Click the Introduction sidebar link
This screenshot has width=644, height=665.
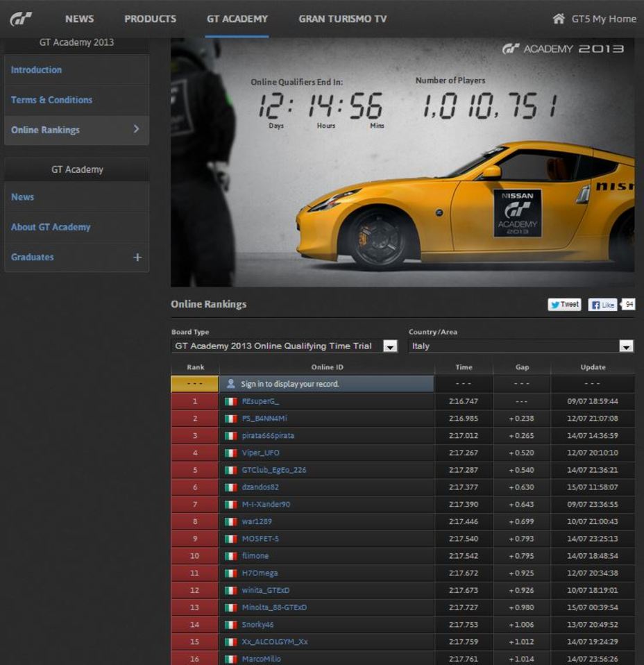(37, 69)
